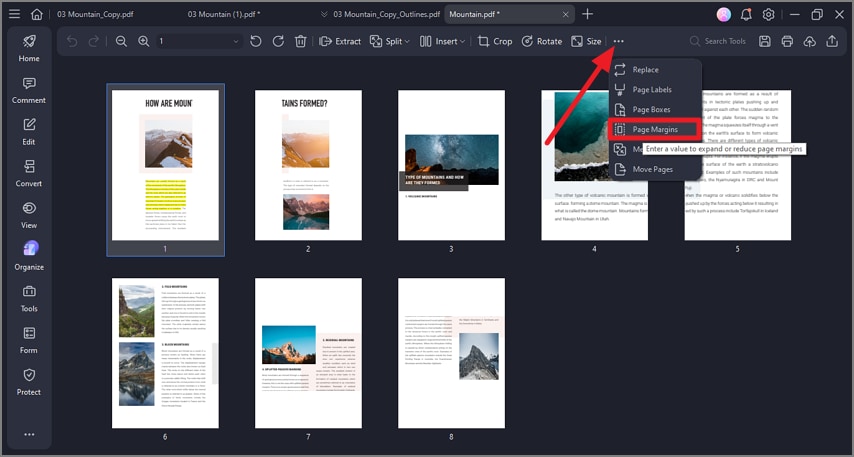Select page 7 thumbnail

click(308, 353)
